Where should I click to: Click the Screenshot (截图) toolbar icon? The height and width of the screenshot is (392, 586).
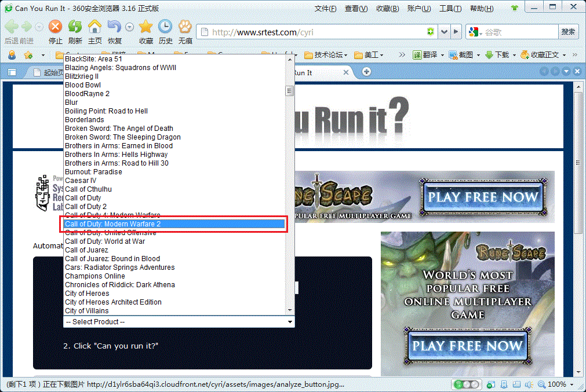[x=453, y=55]
